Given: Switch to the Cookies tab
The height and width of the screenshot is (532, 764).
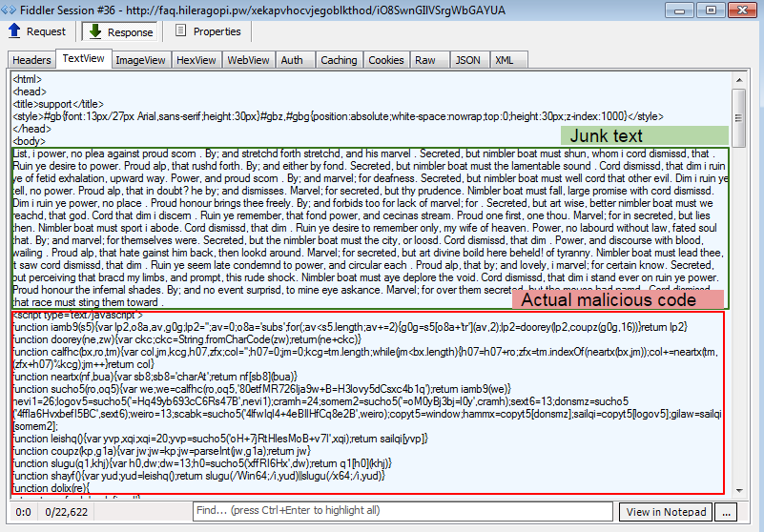Looking at the screenshot, I should (x=386, y=60).
